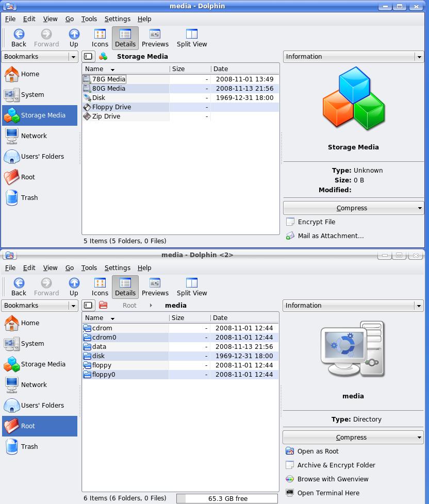429x504 pixels.
Task: Expand Bookmarks dropdown in upper window
Action: 73,57
